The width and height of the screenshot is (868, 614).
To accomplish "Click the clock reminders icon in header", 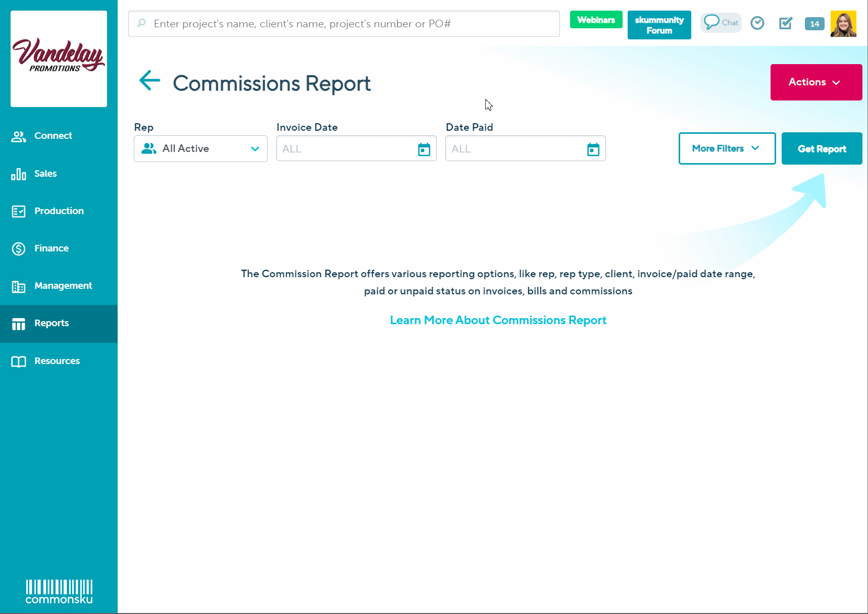I will (757, 23).
